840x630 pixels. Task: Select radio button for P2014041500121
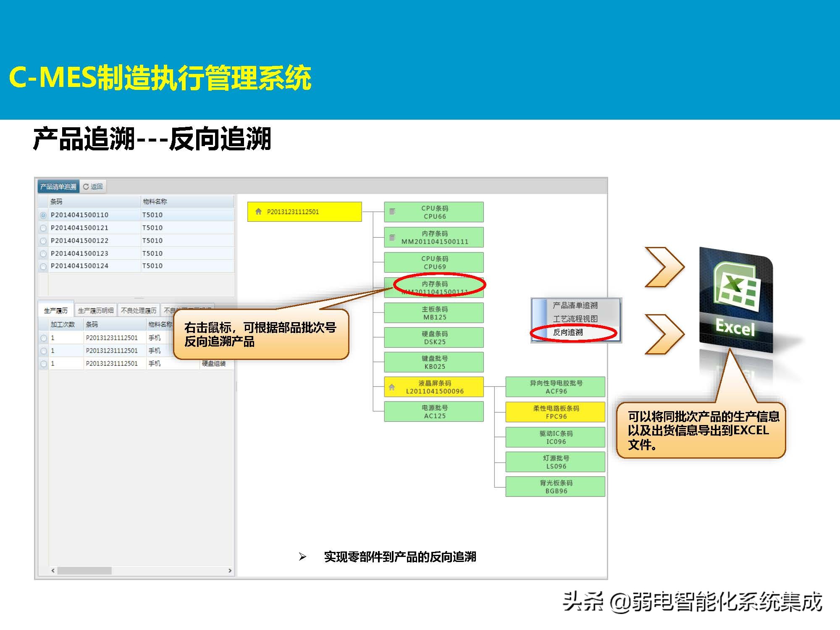coord(43,228)
